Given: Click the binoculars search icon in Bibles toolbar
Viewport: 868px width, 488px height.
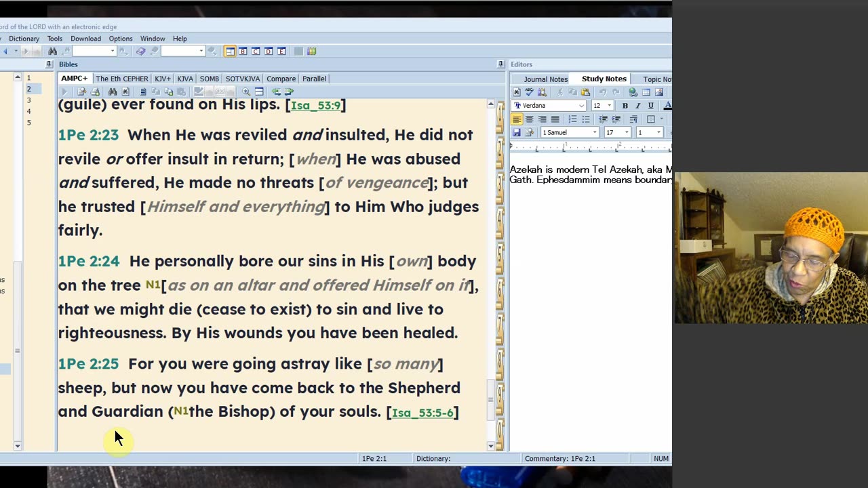Looking at the screenshot, I should 113,91.
